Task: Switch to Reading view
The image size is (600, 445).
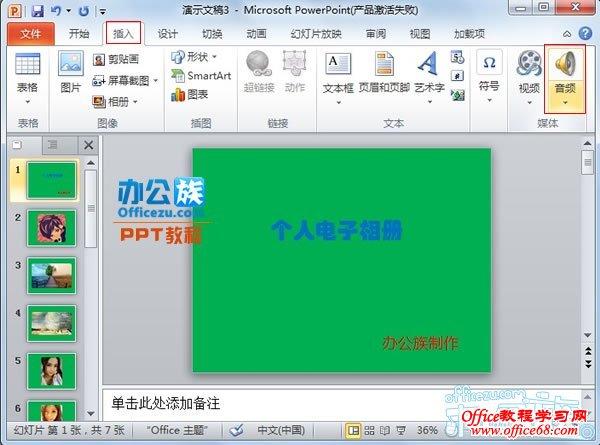Action: (x=385, y=430)
